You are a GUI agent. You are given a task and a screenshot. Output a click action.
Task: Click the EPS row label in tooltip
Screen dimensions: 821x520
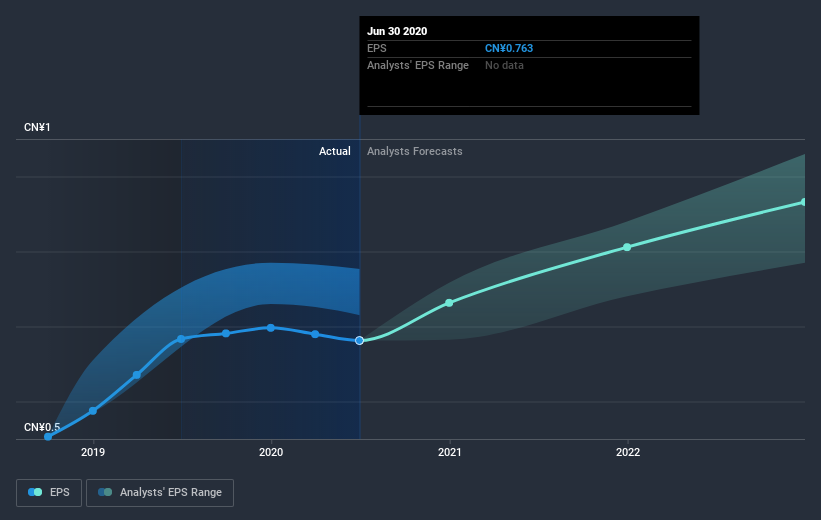[376, 48]
